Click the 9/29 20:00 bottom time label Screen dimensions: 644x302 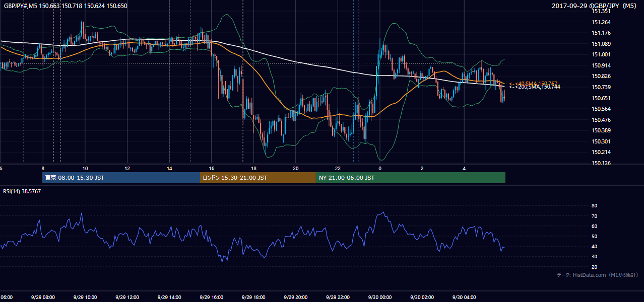click(295, 297)
